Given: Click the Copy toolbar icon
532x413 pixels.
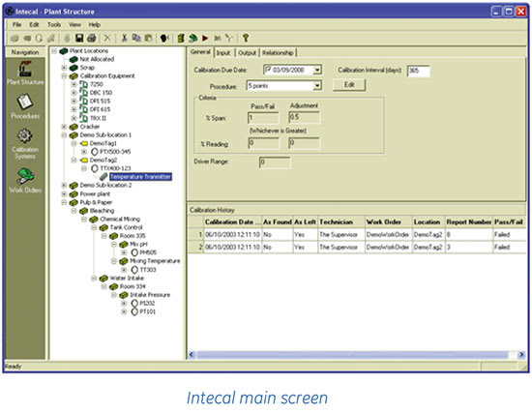Looking at the screenshot, I should (136, 38).
